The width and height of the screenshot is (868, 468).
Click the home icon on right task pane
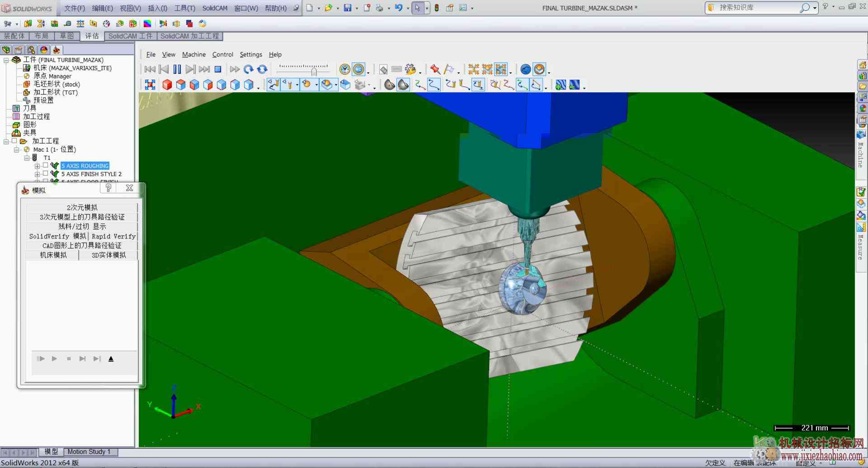[863, 65]
